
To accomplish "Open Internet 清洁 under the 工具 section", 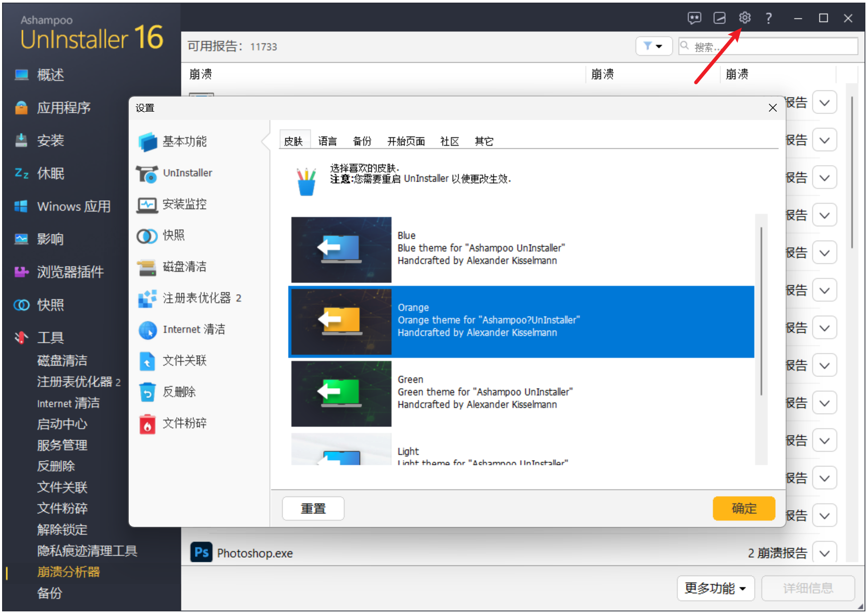I will 68,403.
